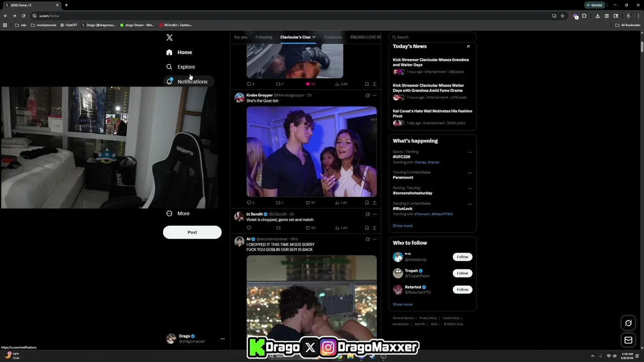Bookmark the top post showing 3.8K views
The width and height of the screenshot is (644, 362).
(x=367, y=84)
